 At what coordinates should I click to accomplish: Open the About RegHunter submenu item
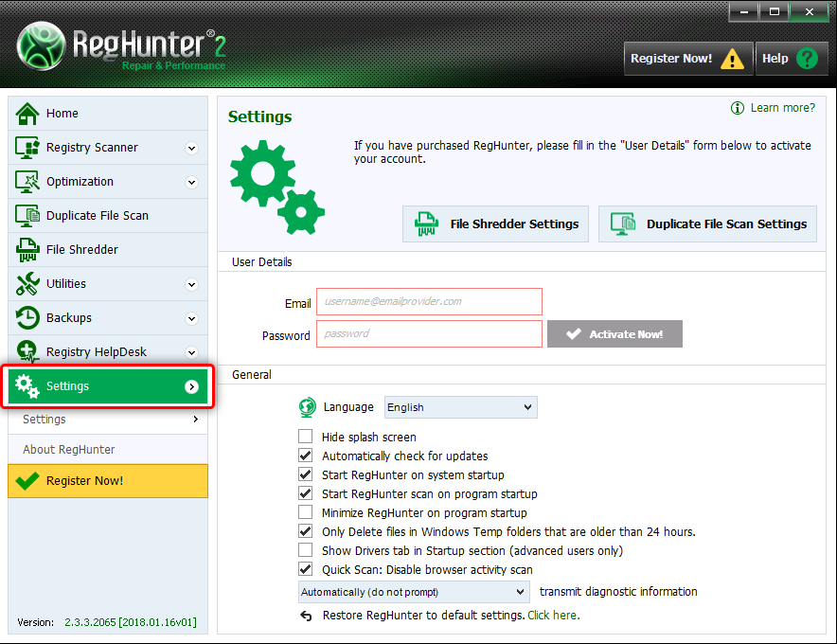coord(69,450)
